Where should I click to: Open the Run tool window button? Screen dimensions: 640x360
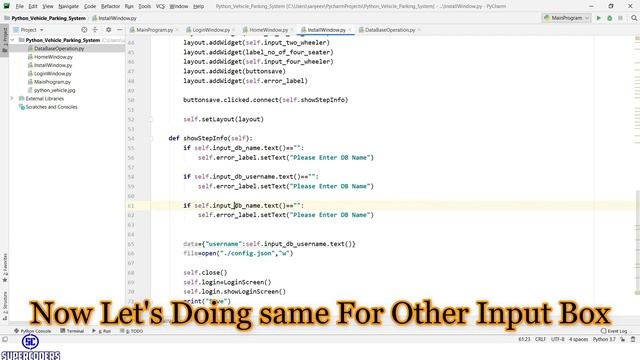pyautogui.click(x=102, y=331)
